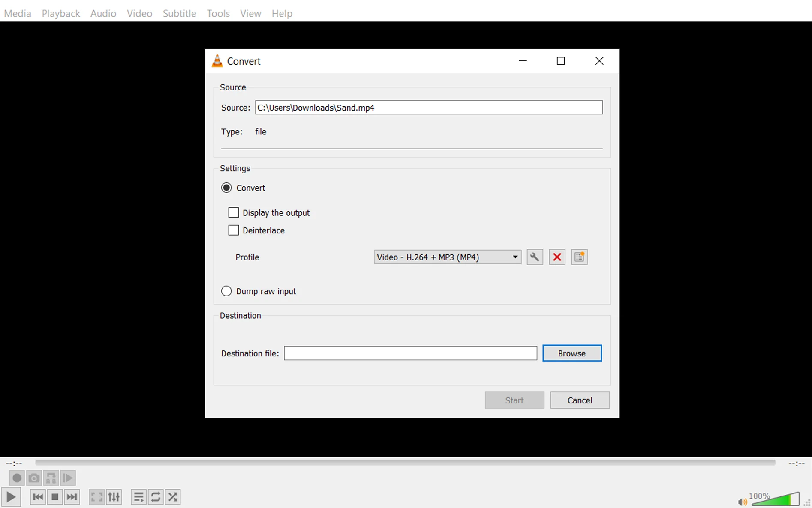
Task: Delete selected profile with red X icon
Action: click(x=557, y=257)
